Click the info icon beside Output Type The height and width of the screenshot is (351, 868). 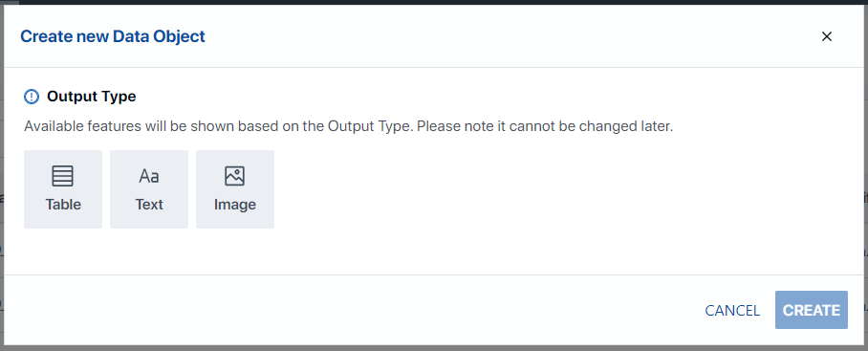[32, 97]
